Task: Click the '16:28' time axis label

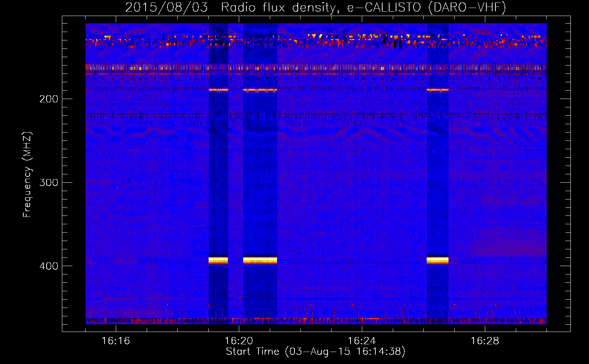Action: (485, 341)
